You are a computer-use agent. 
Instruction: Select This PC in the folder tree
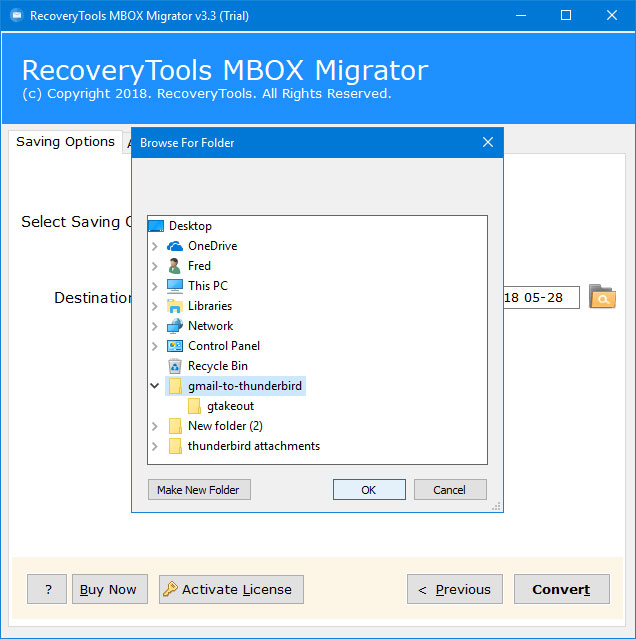[x=208, y=286]
